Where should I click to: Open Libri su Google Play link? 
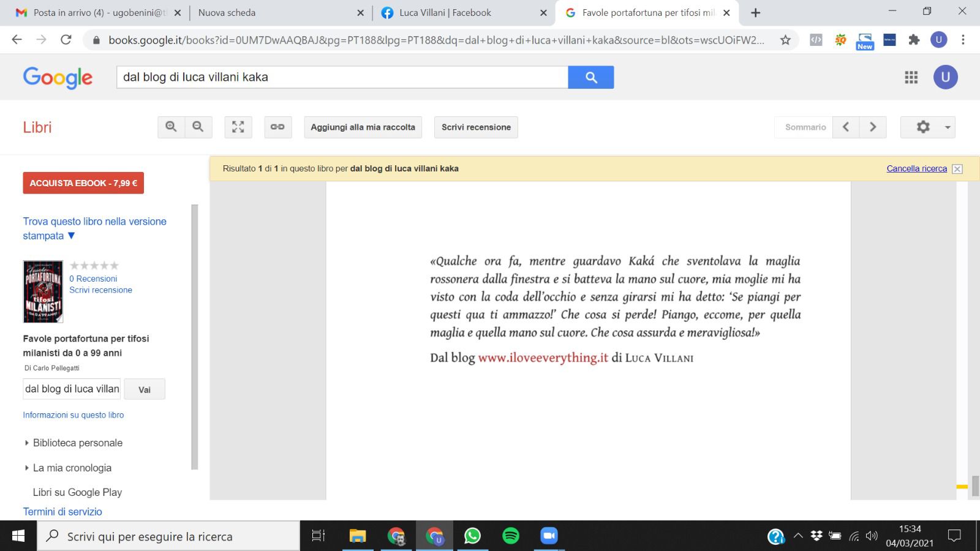[x=77, y=492]
